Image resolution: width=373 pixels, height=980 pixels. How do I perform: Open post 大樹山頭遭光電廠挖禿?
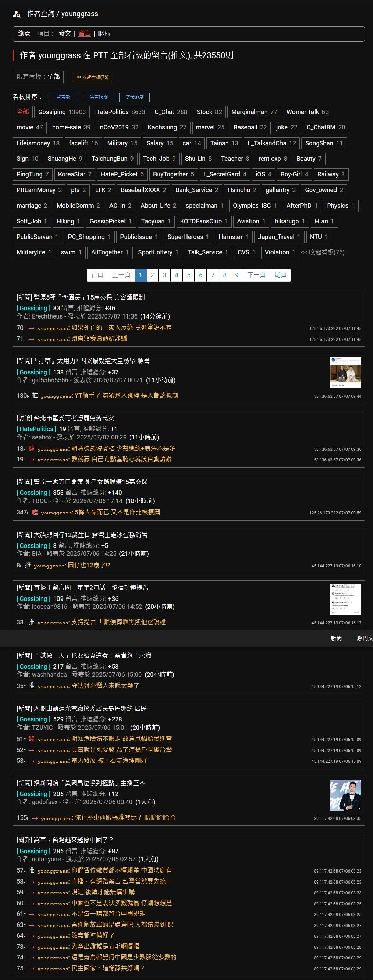[81, 708]
